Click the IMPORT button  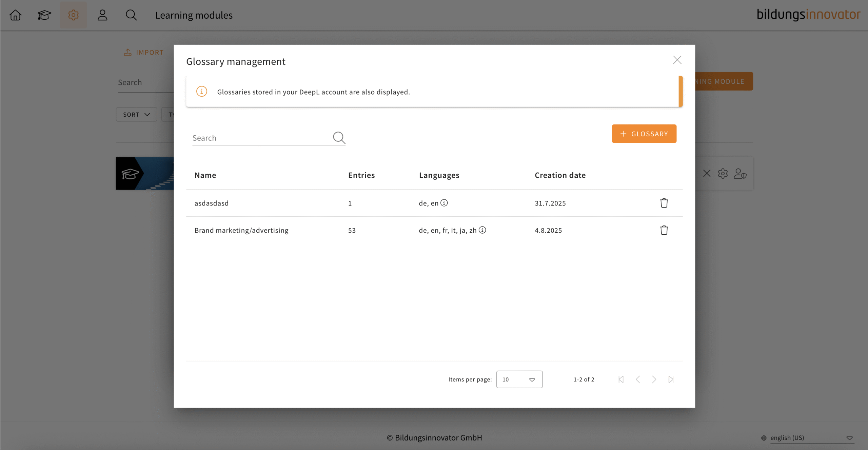click(144, 52)
